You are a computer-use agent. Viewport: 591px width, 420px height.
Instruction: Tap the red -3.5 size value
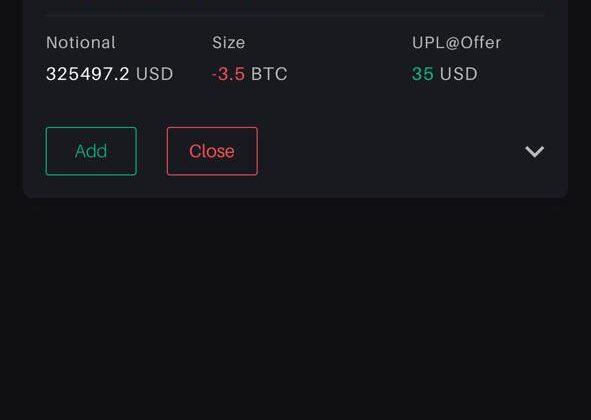(228, 74)
